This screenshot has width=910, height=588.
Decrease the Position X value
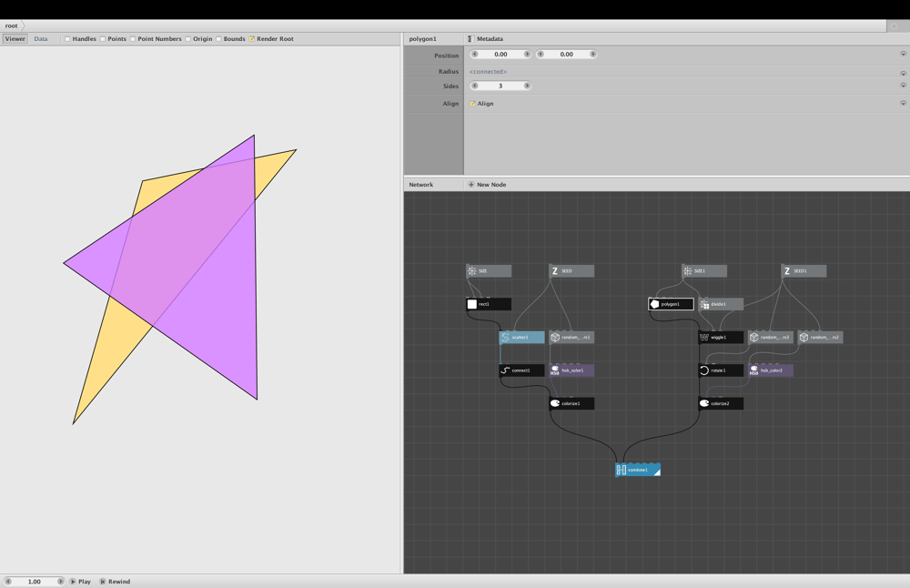tap(475, 54)
